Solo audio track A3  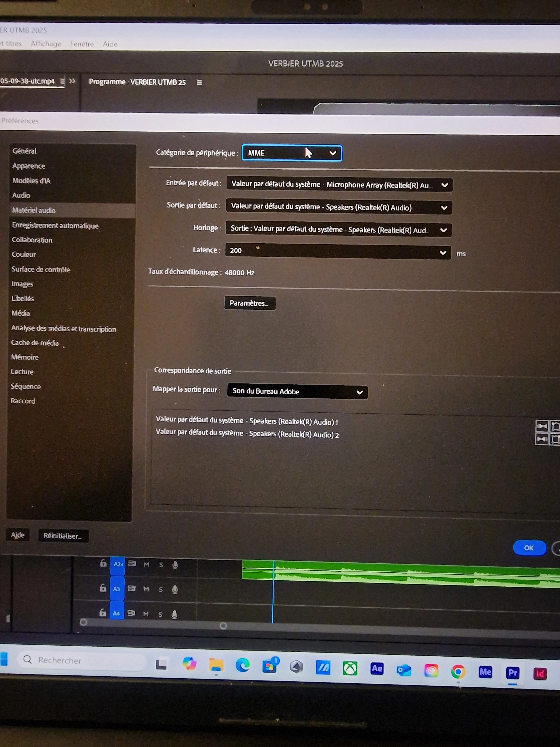point(161,589)
